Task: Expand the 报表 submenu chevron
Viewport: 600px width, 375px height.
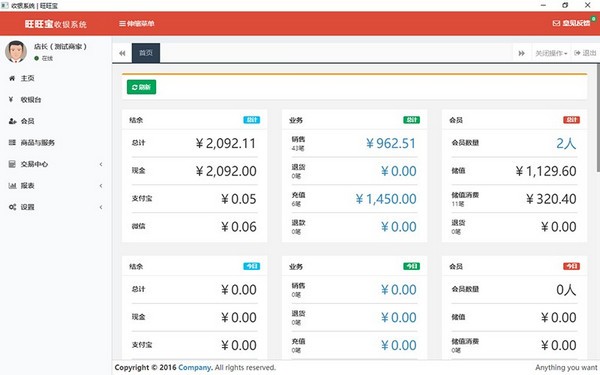Action: pos(101,186)
